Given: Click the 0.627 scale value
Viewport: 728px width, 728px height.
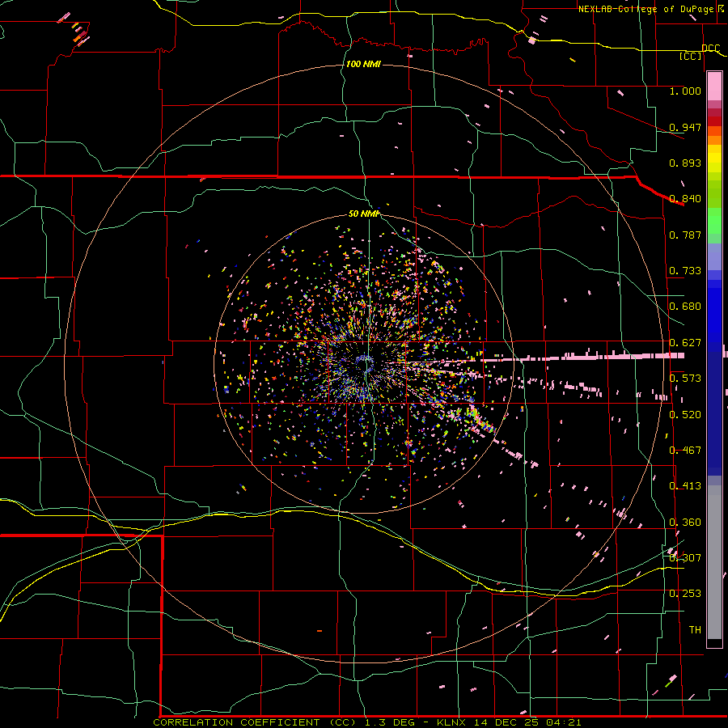Looking at the screenshot, I should pos(685,343).
